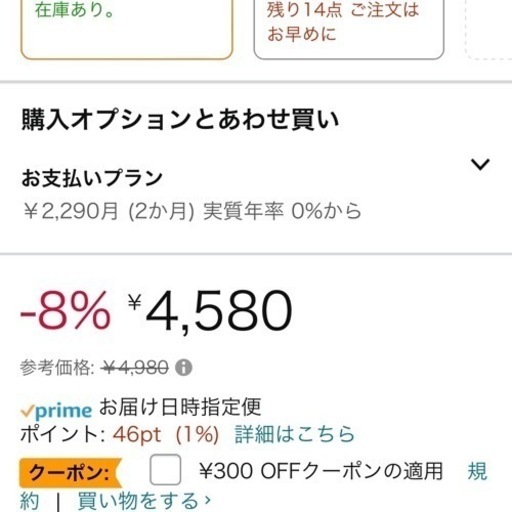Choose the 残り14点 option card
The width and height of the screenshot is (512, 512).
pyautogui.click(x=349, y=29)
